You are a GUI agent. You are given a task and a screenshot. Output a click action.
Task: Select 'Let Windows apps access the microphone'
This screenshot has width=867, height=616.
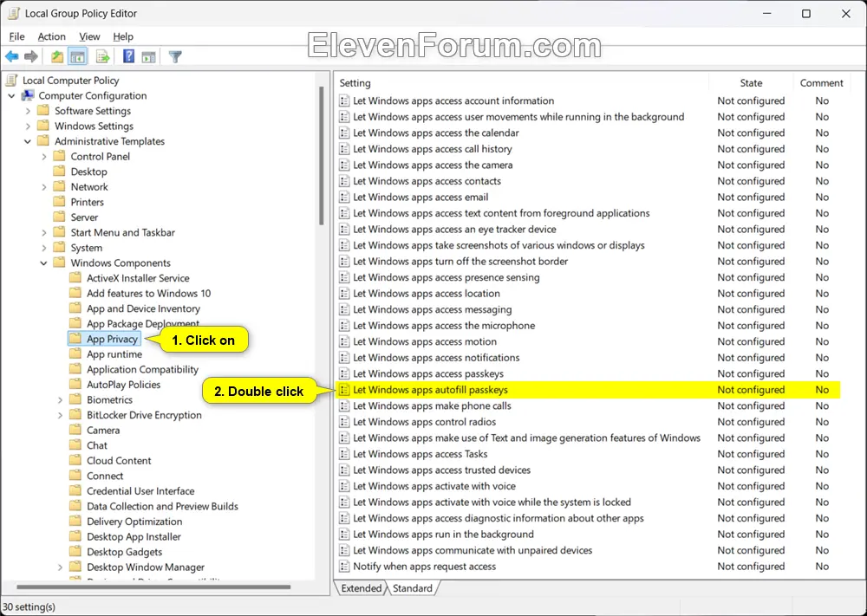[443, 326]
